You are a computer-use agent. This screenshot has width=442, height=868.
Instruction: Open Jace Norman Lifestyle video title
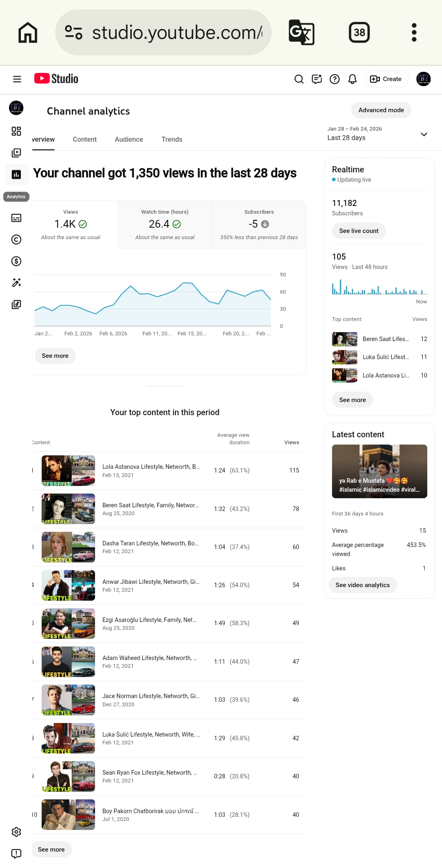(151, 696)
